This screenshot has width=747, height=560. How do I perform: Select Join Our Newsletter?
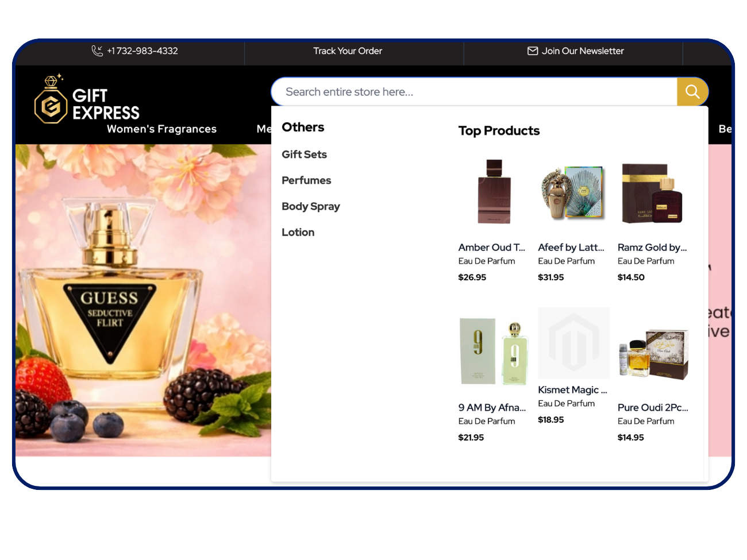[583, 51]
